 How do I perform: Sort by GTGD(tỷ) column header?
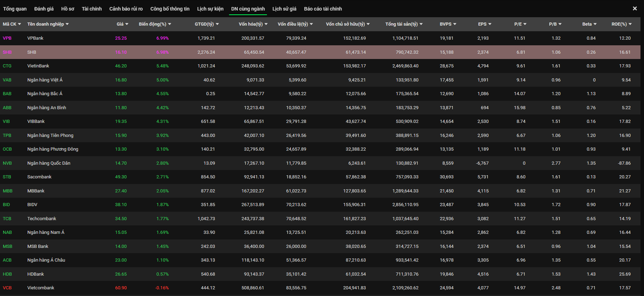point(207,24)
